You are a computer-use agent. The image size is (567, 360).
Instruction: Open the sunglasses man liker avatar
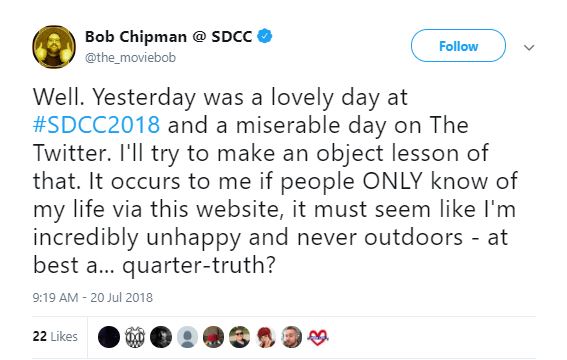[239, 337]
